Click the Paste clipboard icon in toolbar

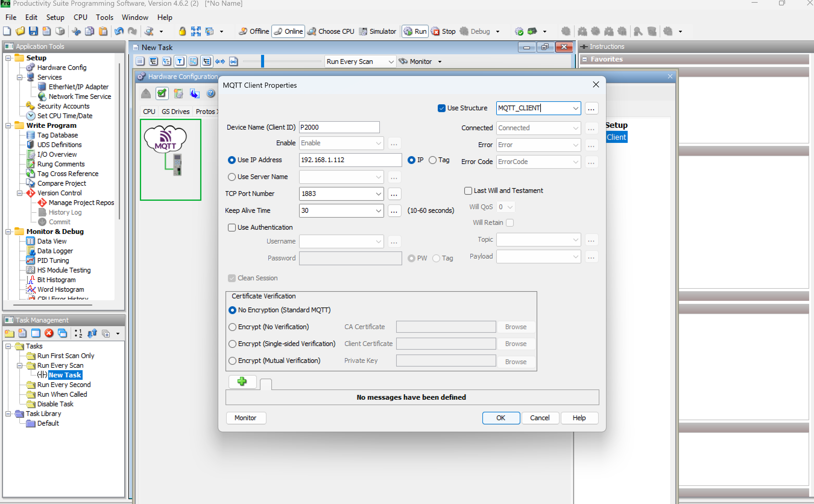pyautogui.click(x=103, y=31)
